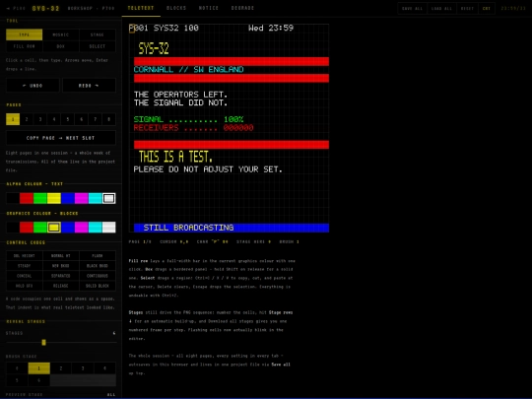The image size is (532, 399).
Task: Insert Contiguous graphics control code
Action: coord(98,276)
